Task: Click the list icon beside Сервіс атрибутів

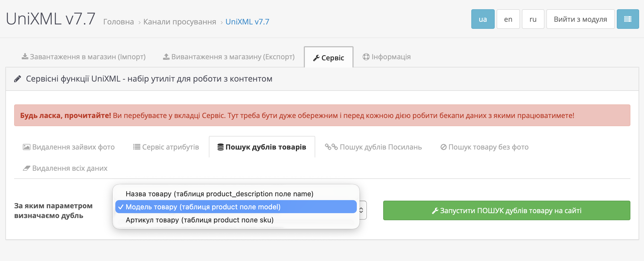Action: coord(137,147)
